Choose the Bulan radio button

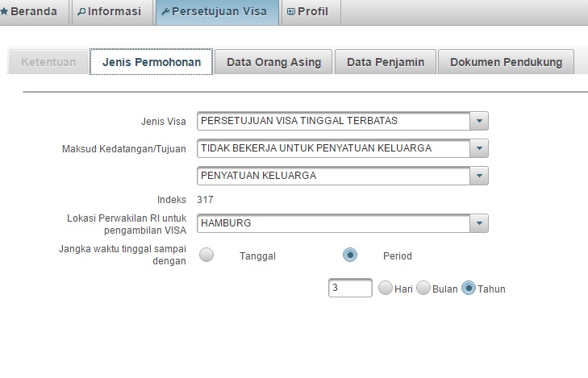point(423,288)
